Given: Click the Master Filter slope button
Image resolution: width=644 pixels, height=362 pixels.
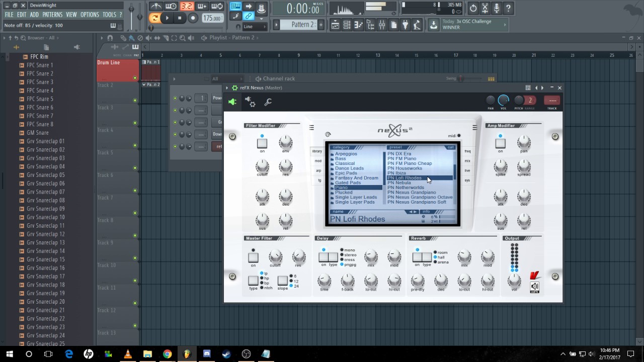Looking at the screenshot, I should (283, 281).
